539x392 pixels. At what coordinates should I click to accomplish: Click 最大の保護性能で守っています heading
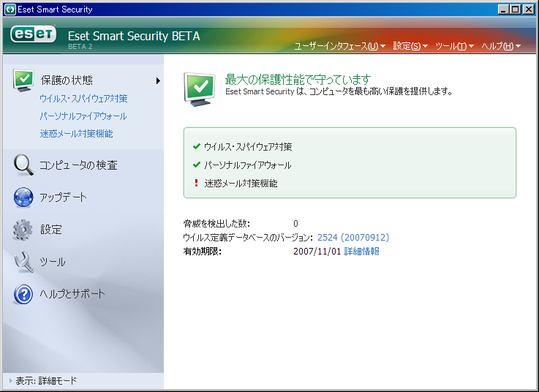298,80
